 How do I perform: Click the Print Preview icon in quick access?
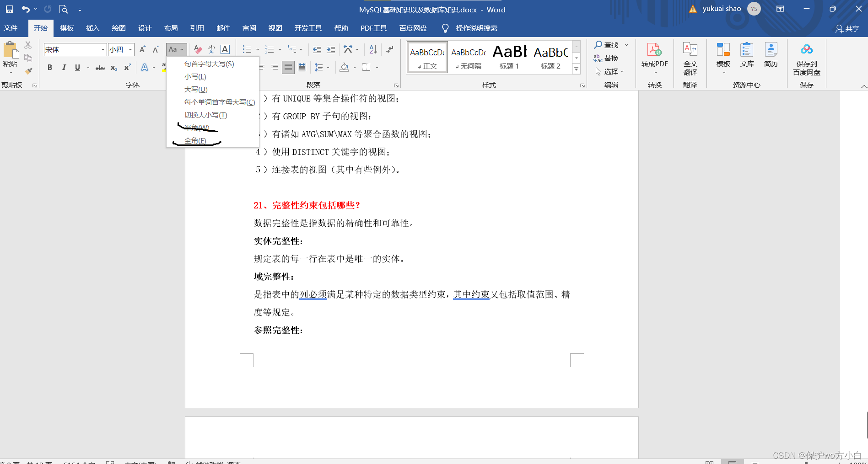64,9
